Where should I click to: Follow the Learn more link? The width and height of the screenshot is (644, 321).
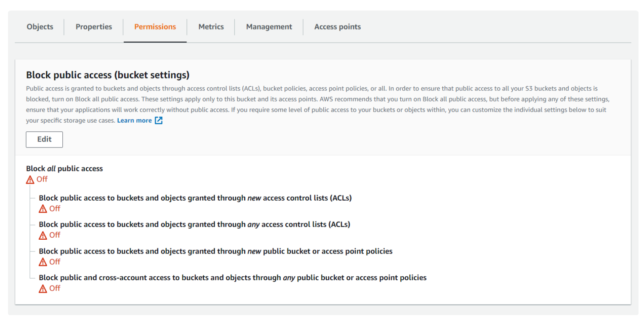tap(134, 120)
